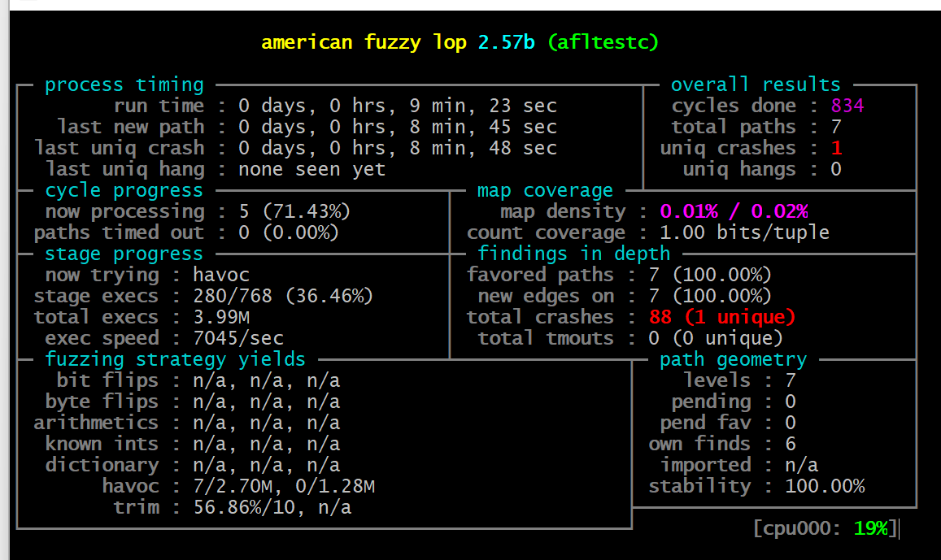The height and width of the screenshot is (560, 941).
Task: Select the "280/768 (36.46%)" value
Action: click(283, 296)
